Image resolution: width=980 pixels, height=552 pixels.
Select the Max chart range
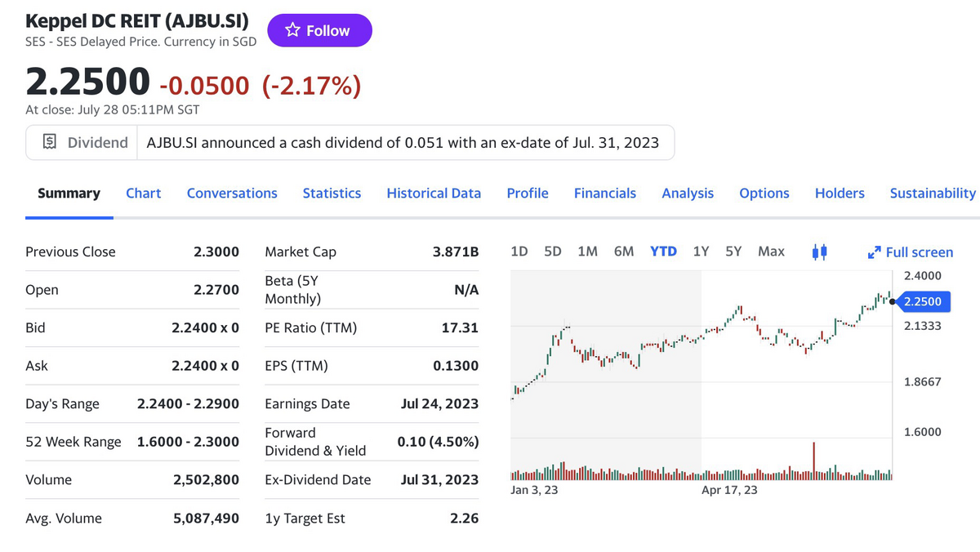771,252
